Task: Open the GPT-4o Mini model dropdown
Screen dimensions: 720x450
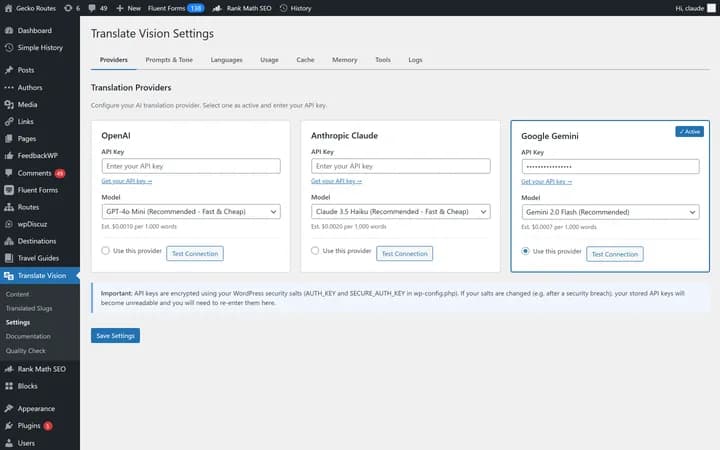Action: [190, 211]
